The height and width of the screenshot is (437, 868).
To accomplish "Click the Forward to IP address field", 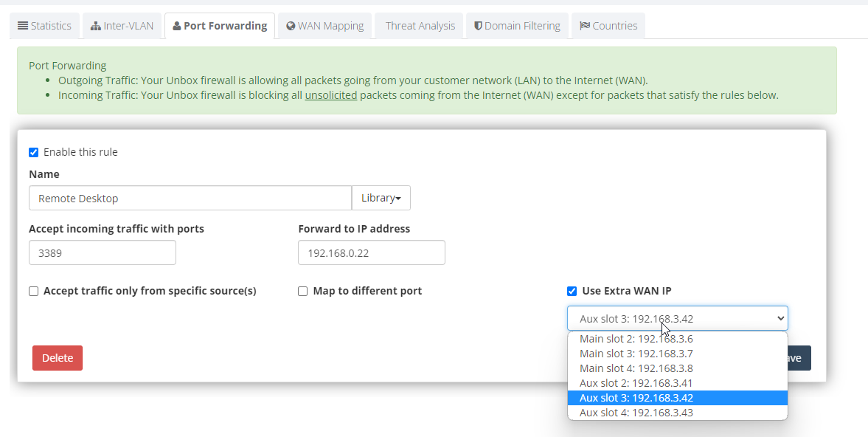I will [372, 252].
